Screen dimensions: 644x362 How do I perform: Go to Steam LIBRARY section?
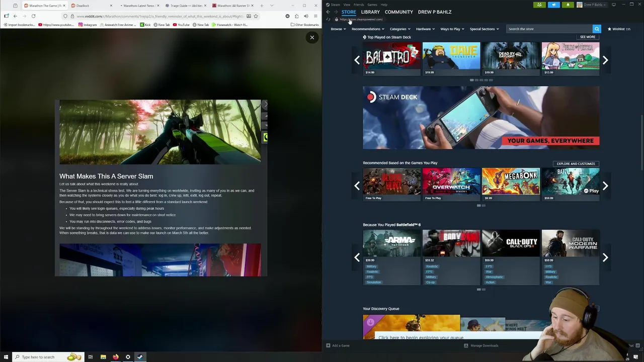tap(370, 12)
